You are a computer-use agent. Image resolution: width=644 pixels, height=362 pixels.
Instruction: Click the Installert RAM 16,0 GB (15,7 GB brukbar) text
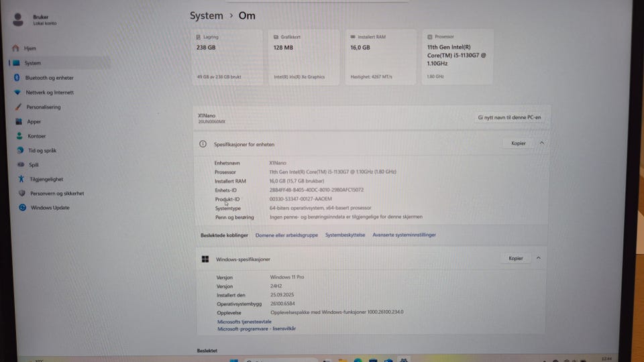pos(297,181)
